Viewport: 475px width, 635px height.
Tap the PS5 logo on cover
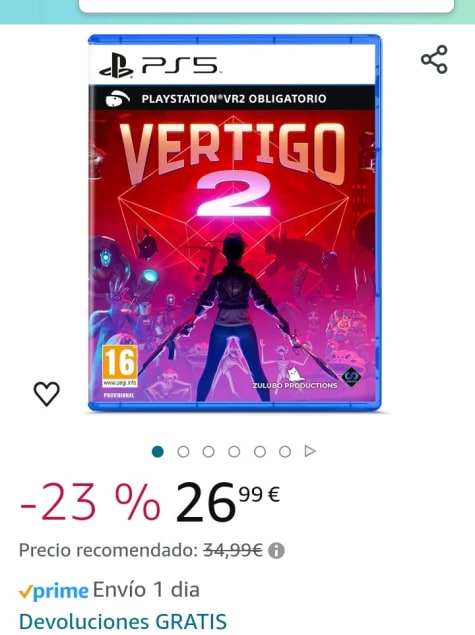click(159, 65)
